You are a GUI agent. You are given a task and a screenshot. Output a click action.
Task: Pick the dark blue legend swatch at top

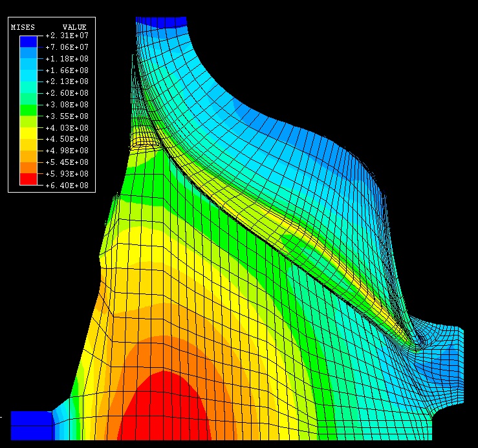coord(28,41)
